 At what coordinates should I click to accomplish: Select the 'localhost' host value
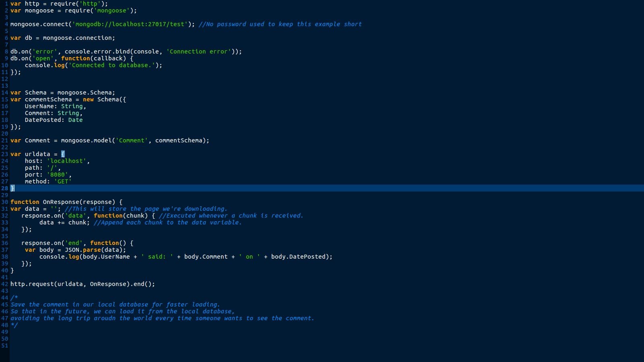tap(66, 161)
